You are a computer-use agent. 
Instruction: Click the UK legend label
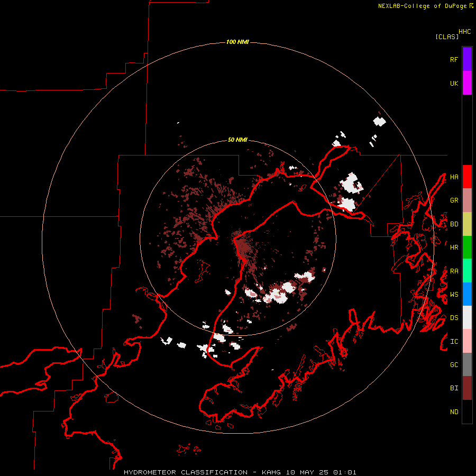coord(454,84)
